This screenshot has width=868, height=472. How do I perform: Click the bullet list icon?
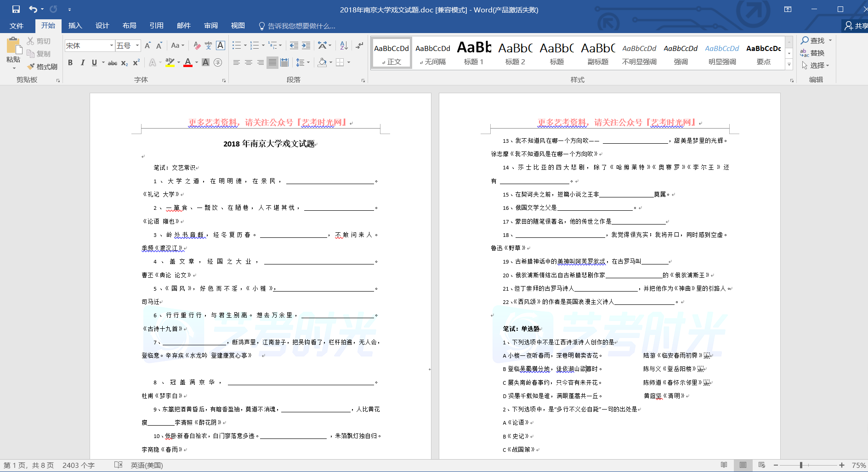point(237,45)
